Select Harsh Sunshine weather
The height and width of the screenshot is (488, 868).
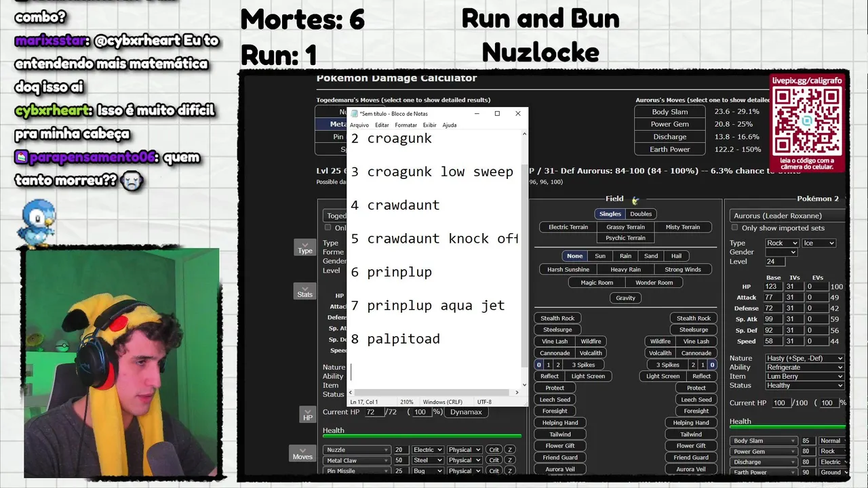568,270
